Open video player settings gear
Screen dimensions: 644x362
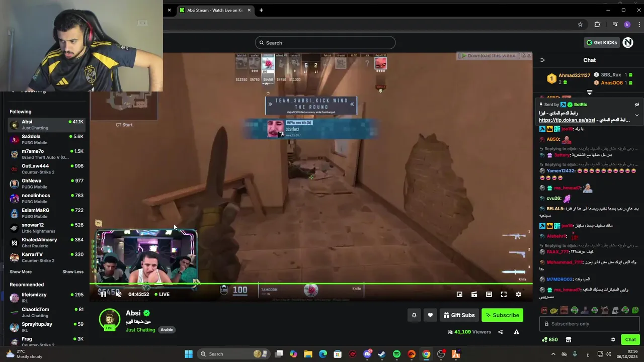click(519, 294)
